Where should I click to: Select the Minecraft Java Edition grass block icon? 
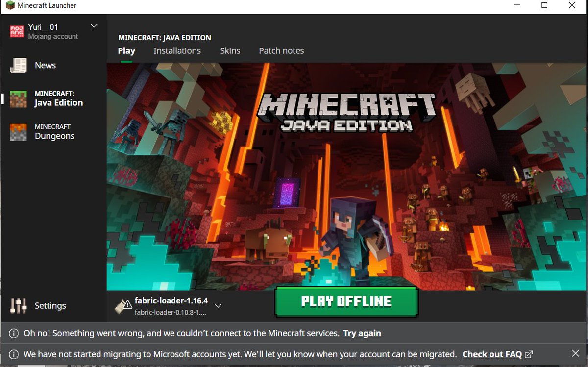18,98
